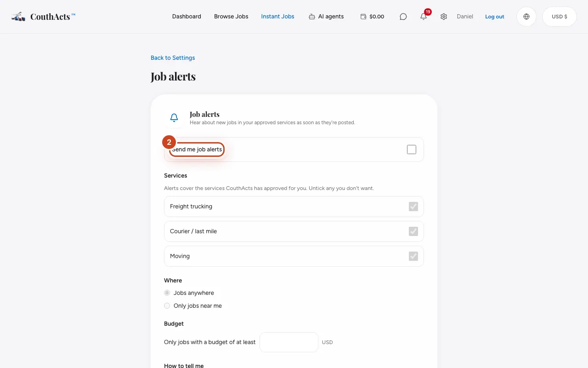The width and height of the screenshot is (588, 368).
Task: Click the Job alerts bell card icon
Action: 174,118
